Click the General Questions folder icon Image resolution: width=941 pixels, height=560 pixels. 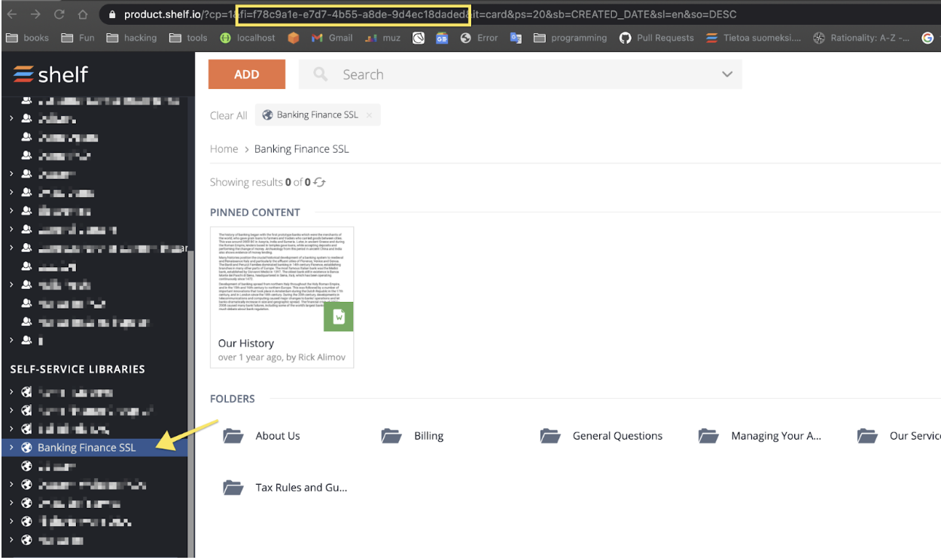tap(550, 436)
